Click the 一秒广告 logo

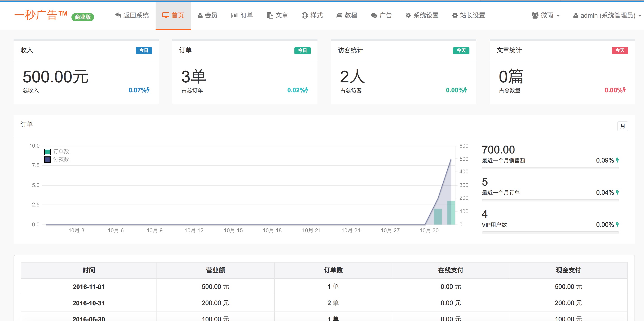41,15
